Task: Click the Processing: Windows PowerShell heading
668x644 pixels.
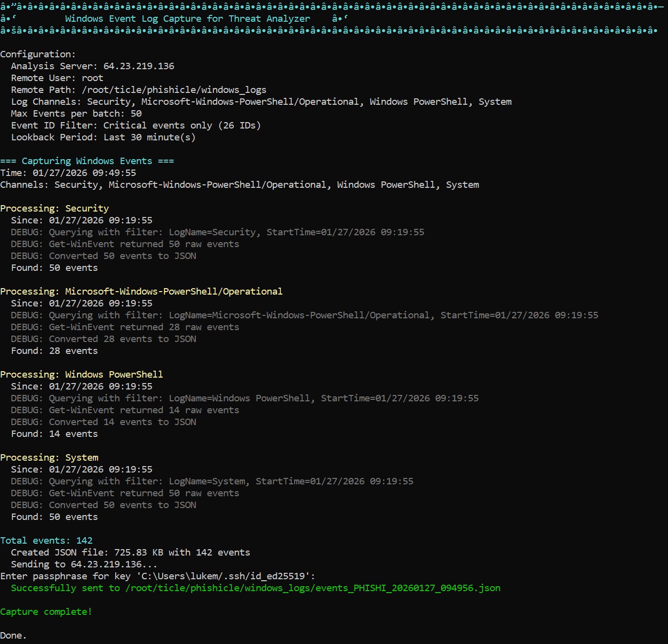Action: 82,375
